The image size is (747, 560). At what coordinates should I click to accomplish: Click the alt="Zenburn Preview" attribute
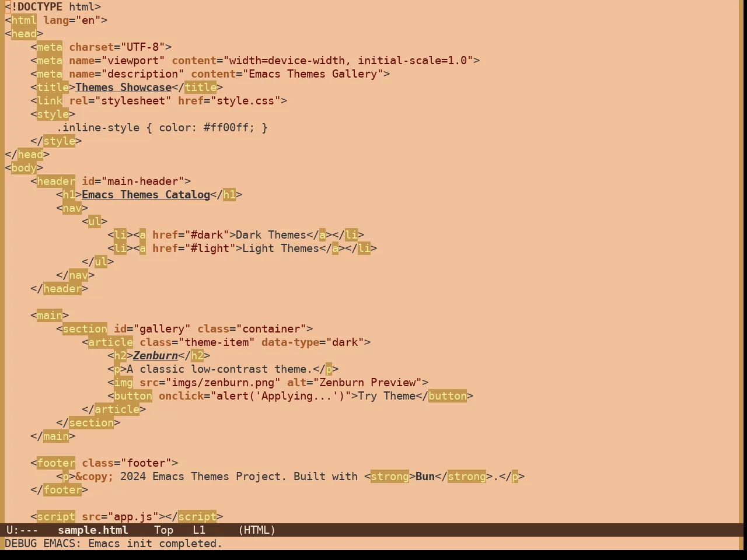point(354,383)
